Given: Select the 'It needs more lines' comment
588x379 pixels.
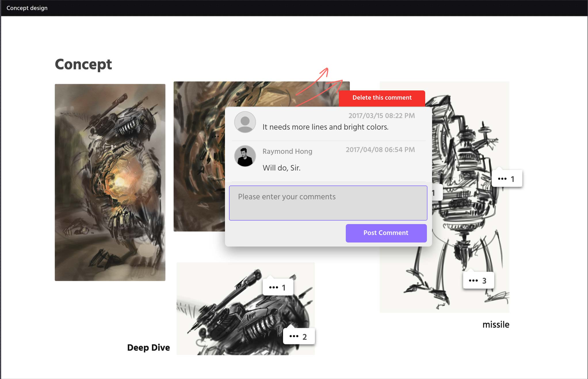Looking at the screenshot, I should pyautogui.click(x=325, y=127).
